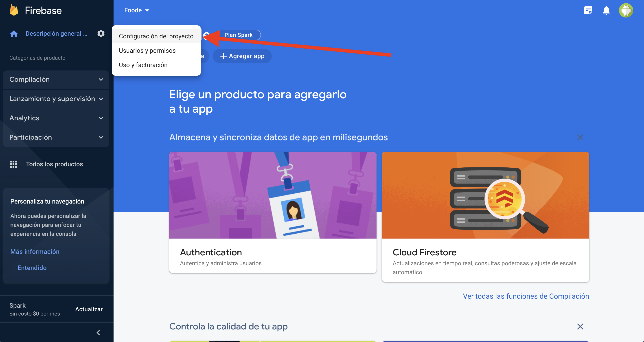The image size is (644, 342).
Task: Click the Firebase flame logo
Action: point(14,10)
